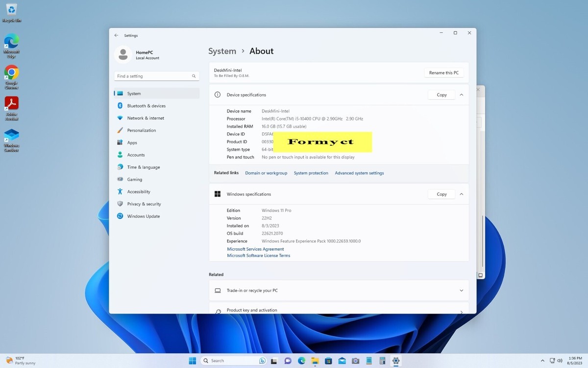Image resolution: width=588 pixels, height=368 pixels.
Task: Click the search magnifier in Find a setting
Action: point(194,76)
